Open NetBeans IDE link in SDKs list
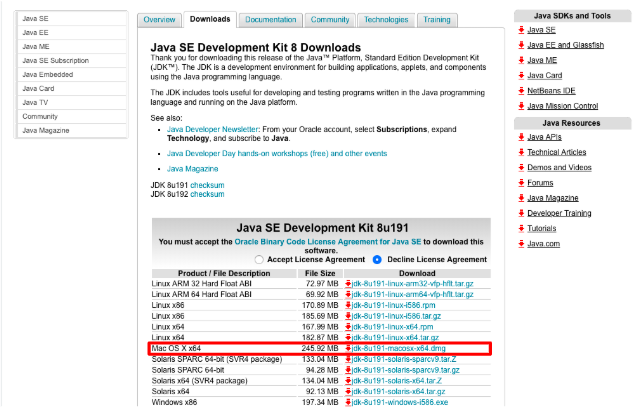 551,91
